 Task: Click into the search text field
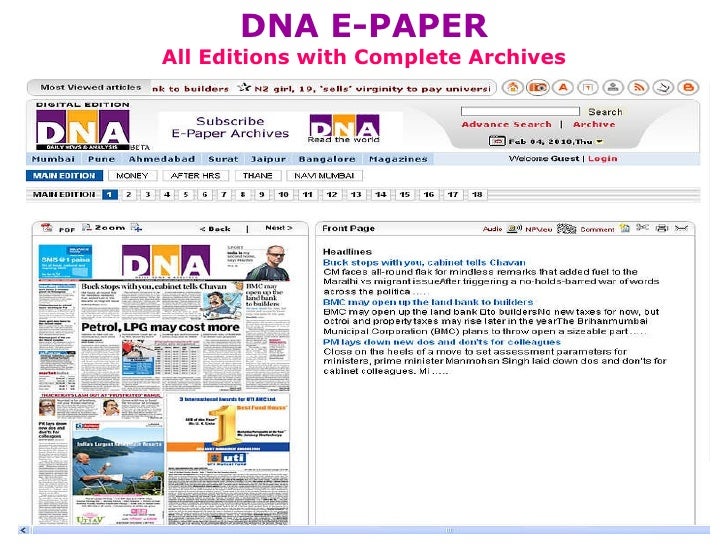pos(520,111)
